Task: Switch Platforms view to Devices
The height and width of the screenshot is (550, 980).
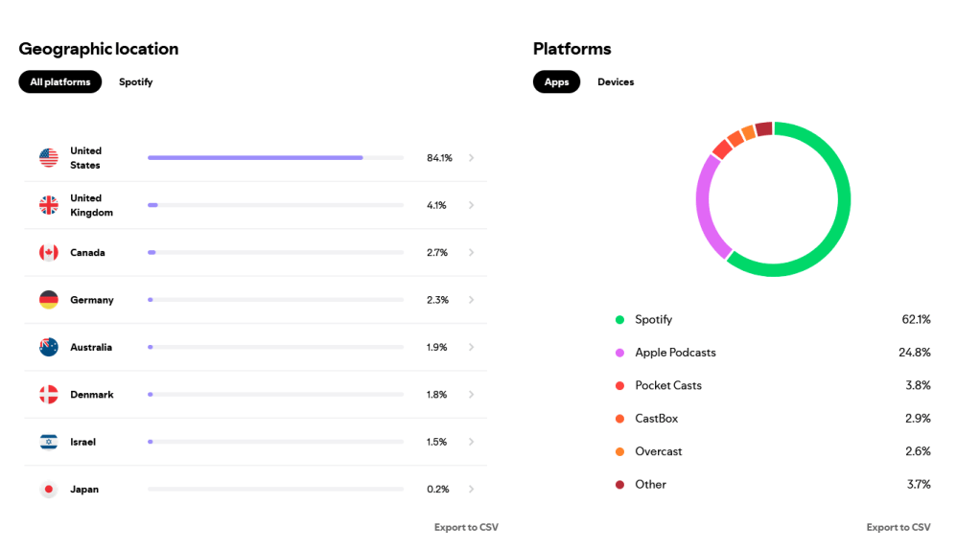Action: [x=616, y=82]
